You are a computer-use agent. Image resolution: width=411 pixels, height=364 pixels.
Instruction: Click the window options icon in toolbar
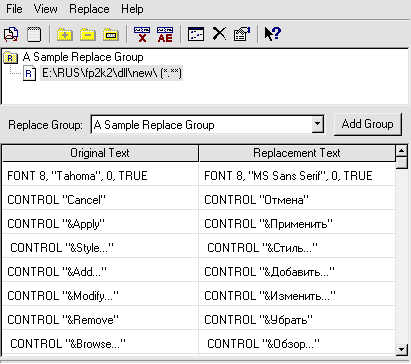(x=196, y=34)
